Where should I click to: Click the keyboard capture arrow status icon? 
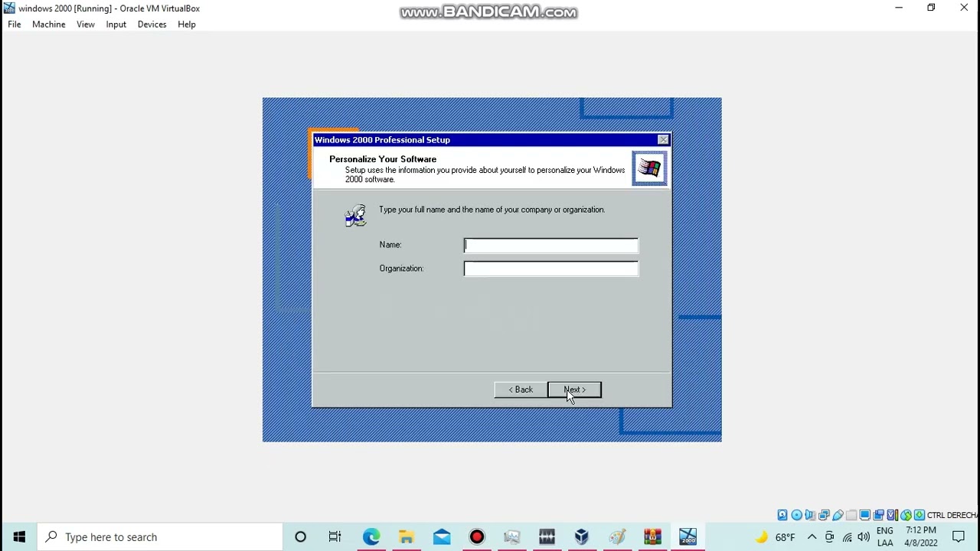pyautogui.click(x=920, y=515)
